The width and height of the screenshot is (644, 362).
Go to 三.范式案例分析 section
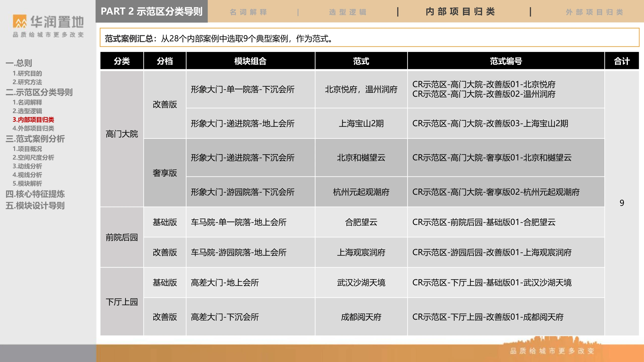click(x=35, y=139)
